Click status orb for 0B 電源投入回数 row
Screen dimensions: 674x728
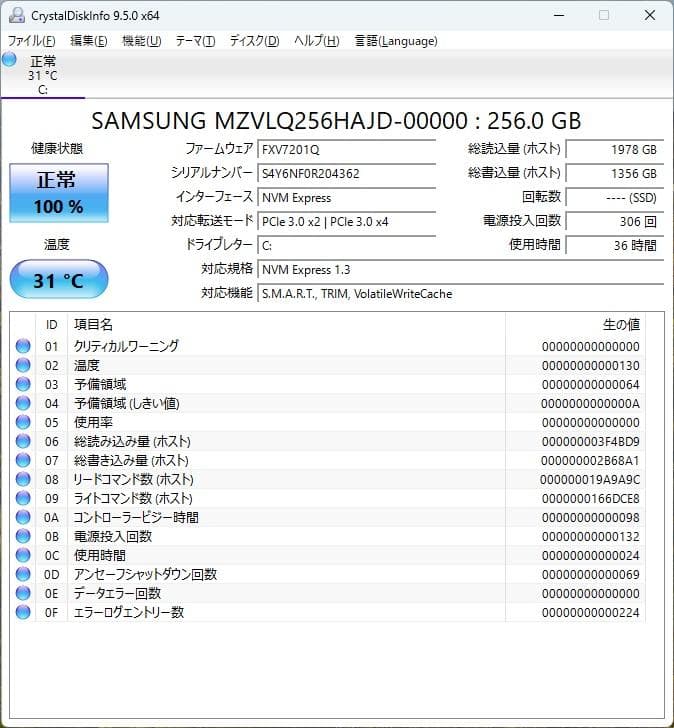23,536
